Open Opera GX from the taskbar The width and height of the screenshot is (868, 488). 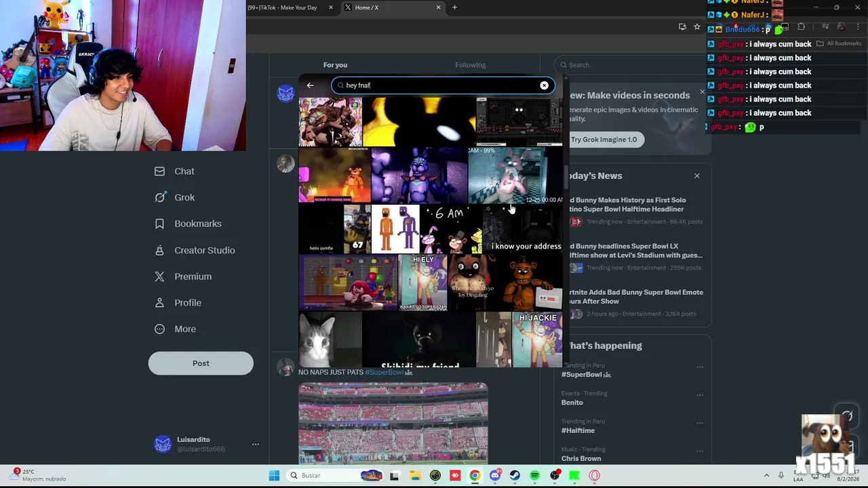(x=595, y=476)
